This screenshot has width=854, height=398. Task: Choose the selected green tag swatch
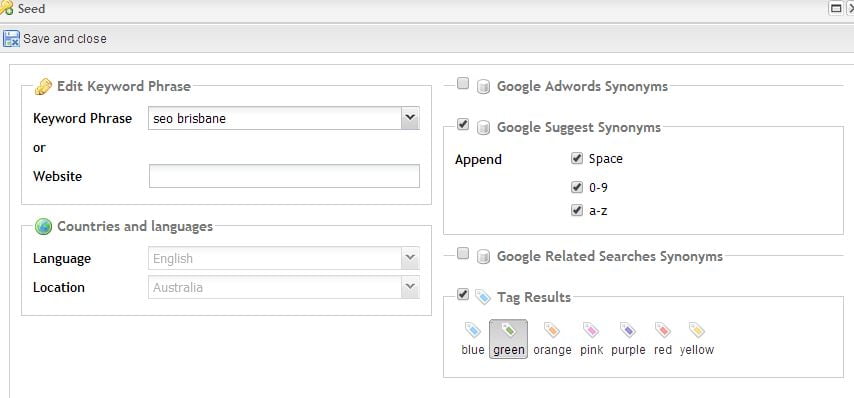pyautogui.click(x=508, y=339)
